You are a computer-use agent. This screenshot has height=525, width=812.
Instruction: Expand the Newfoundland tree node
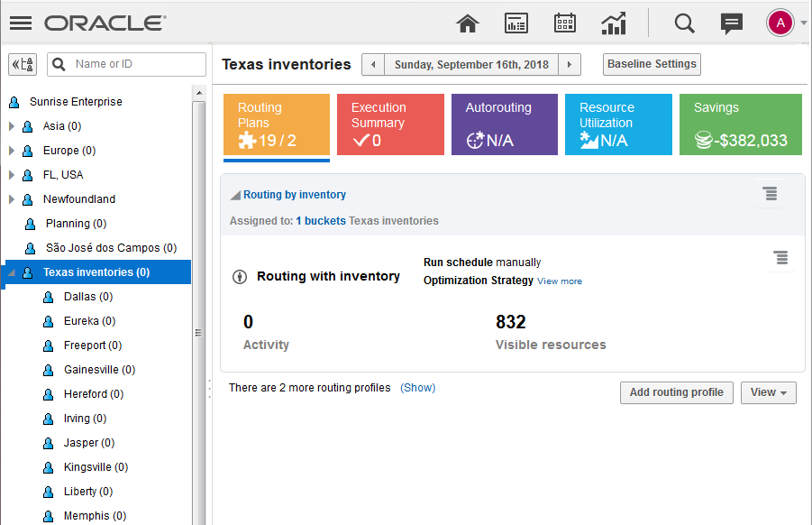[x=11, y=199]
